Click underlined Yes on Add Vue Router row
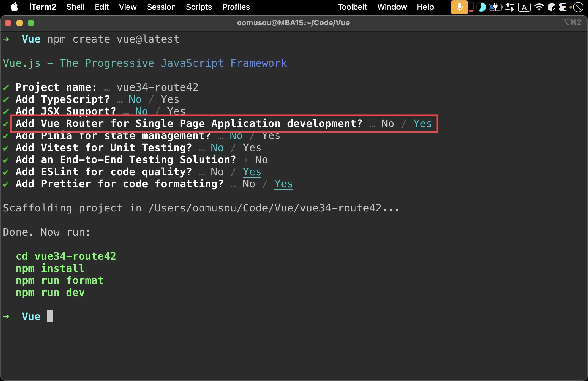Image resolution: width=588 pixels, height=381 pixels. point(422,124)
